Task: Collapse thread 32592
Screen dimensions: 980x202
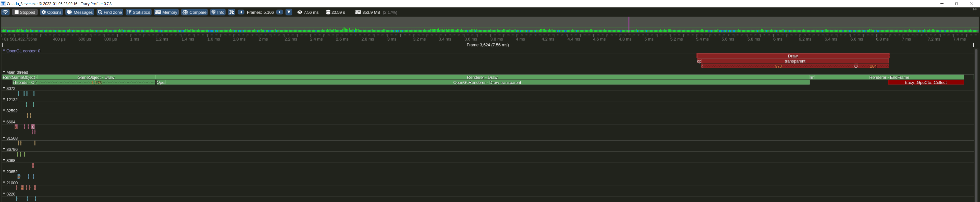Action: click(x=4, y=111)
